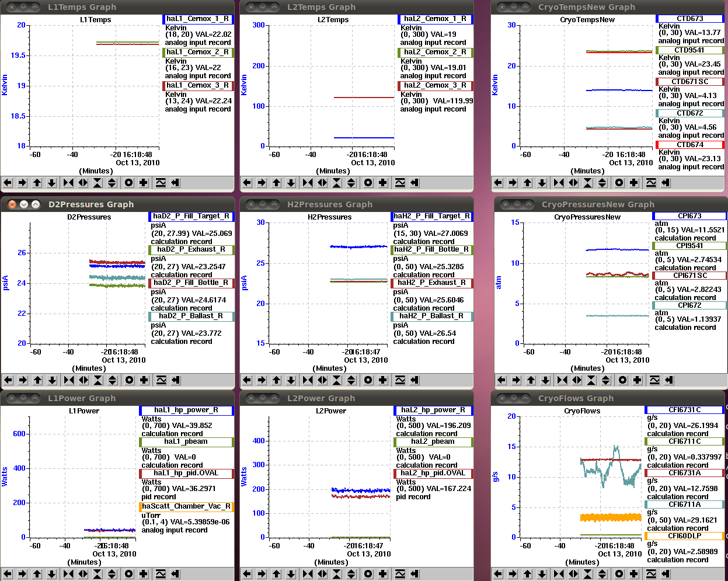Screen dimensions: 728x581
Task: Pan down in L1Temps Graph toolbar
Action: (51, 183)
